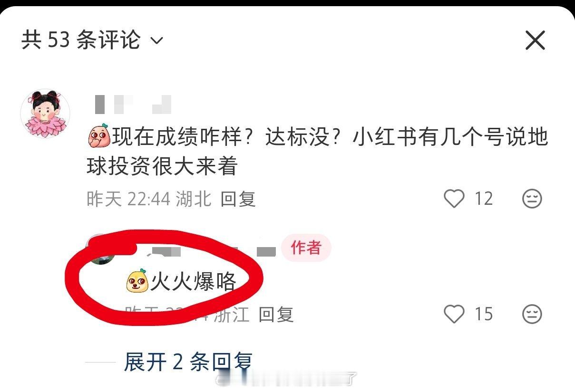Open the 共 53 条评论 sort dropdown chevron

[x=156, y=41]
